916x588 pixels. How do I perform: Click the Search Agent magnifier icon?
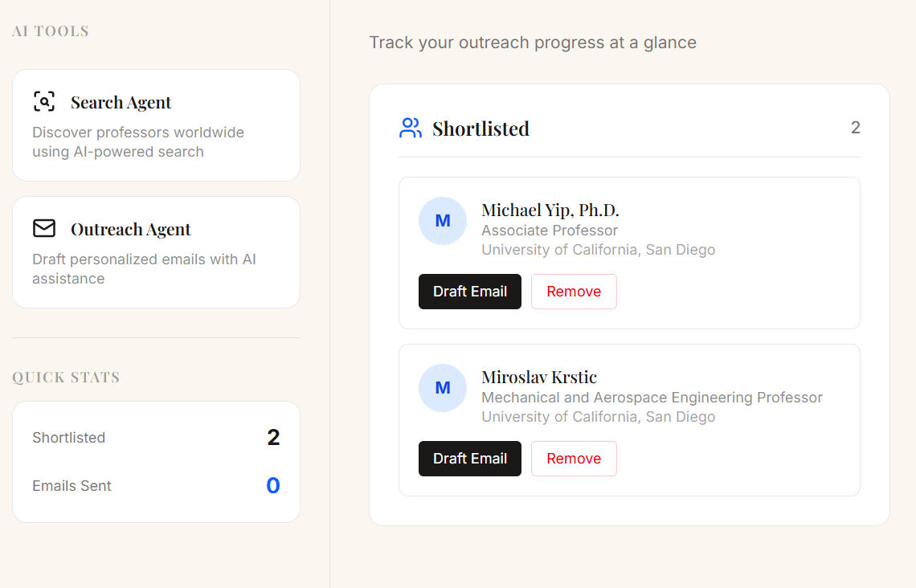click(44, 101)
